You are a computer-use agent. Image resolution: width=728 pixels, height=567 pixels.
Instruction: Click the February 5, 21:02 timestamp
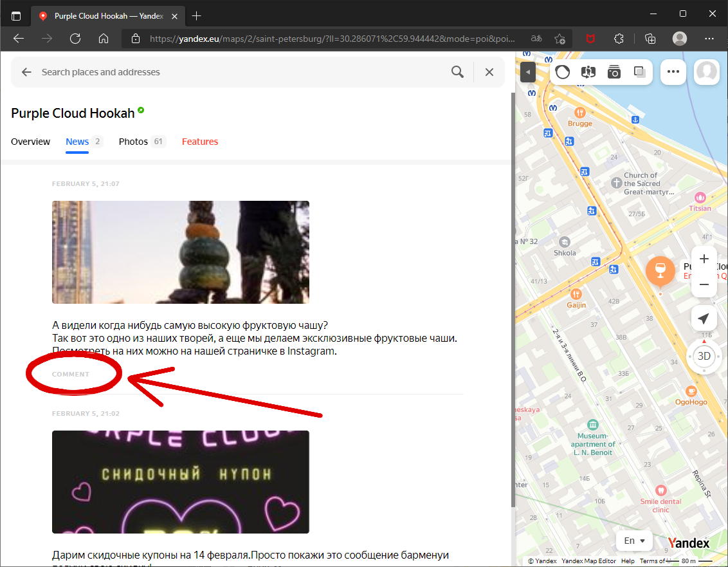[86, 413]
